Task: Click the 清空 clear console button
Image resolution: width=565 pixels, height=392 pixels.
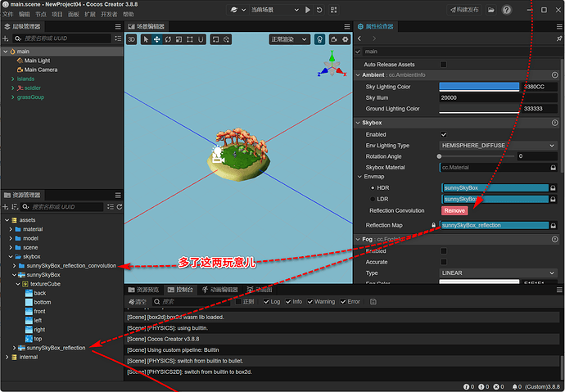Action: pyautogui.click(x=138, y=302)
